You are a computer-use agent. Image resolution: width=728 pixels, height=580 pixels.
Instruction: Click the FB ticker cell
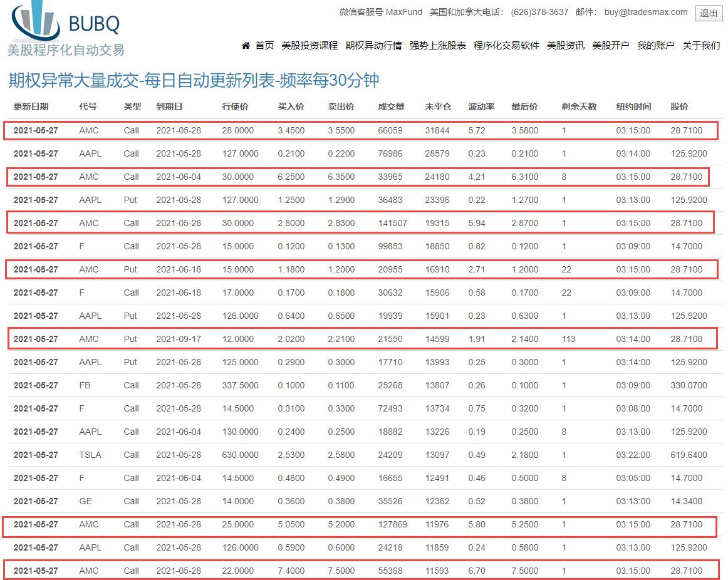85,386
